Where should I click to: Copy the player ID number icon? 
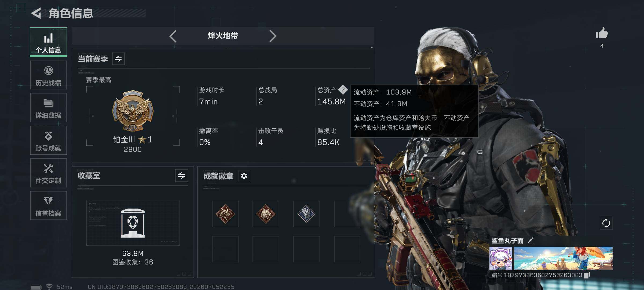click(x=587, y=275)
